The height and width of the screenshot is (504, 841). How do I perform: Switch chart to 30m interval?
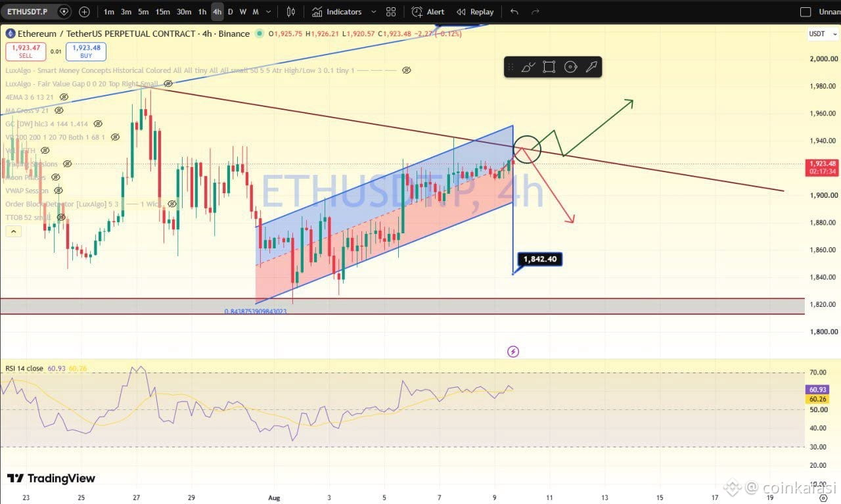pos(185,12)
